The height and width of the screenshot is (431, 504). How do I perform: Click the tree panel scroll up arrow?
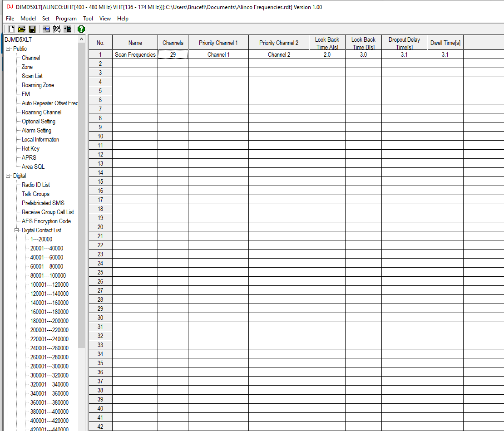coord(82,39)
